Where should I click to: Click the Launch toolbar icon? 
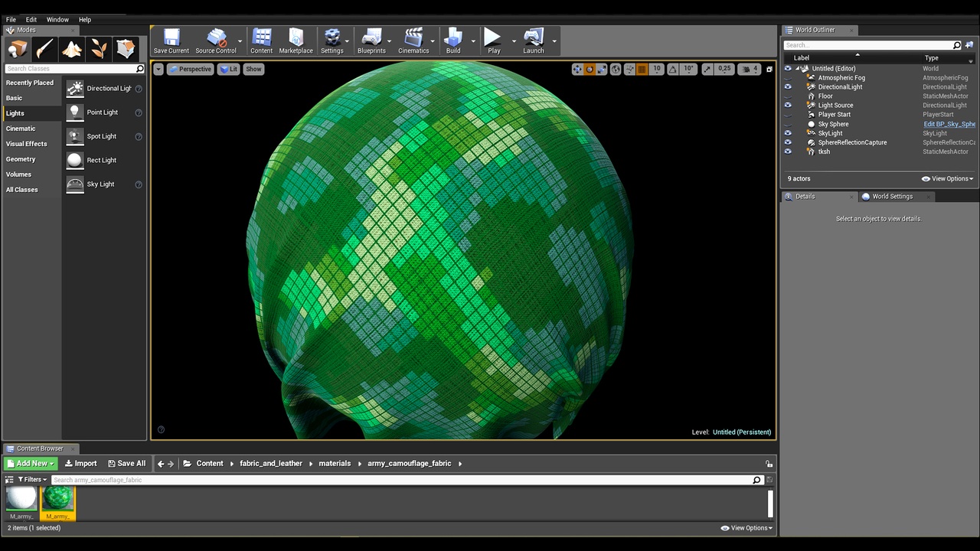[534, 41]
